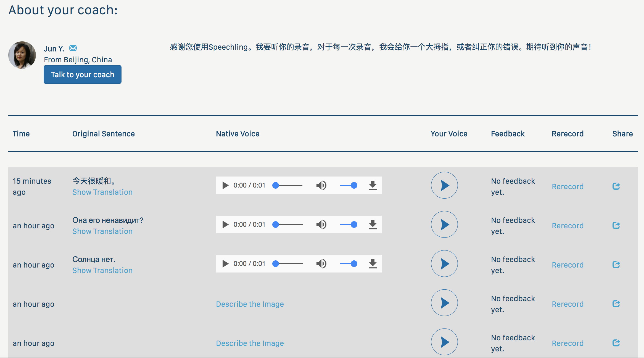644x358 pixels.
Task: Play your voice on last Describe the Image row
Action: pyautogui.click(x=444, y=342)
